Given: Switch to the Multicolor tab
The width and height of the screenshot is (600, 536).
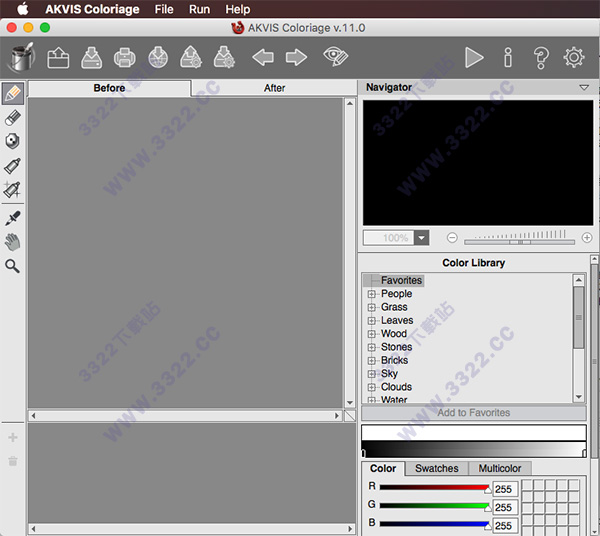Looking at the screenshot, I should [x=500, y=468].
